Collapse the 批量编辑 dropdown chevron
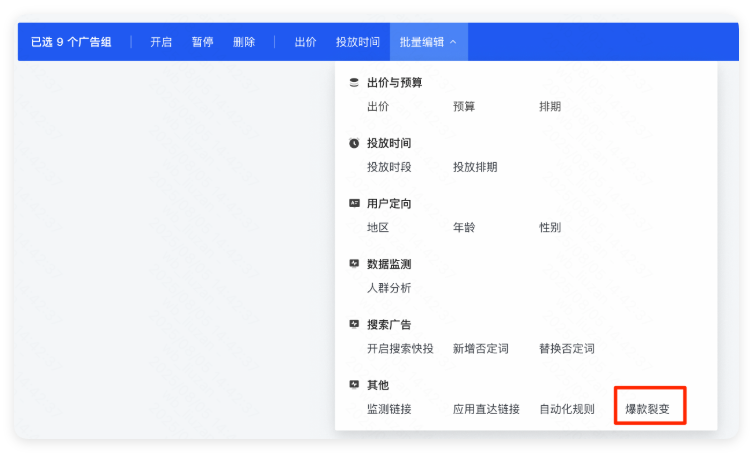753x453 pixels. click(x=453, y=42)
